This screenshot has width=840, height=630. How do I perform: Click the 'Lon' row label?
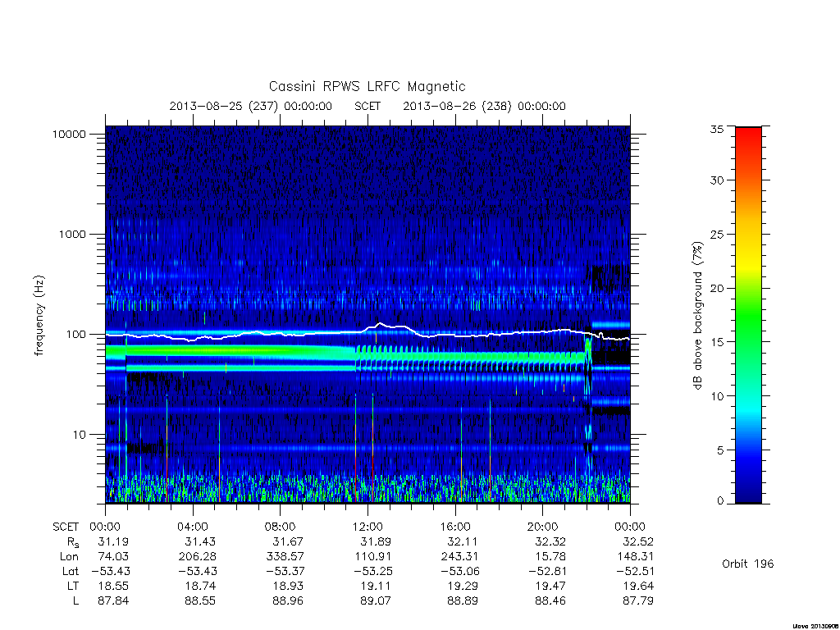click(x=69, y=557)
